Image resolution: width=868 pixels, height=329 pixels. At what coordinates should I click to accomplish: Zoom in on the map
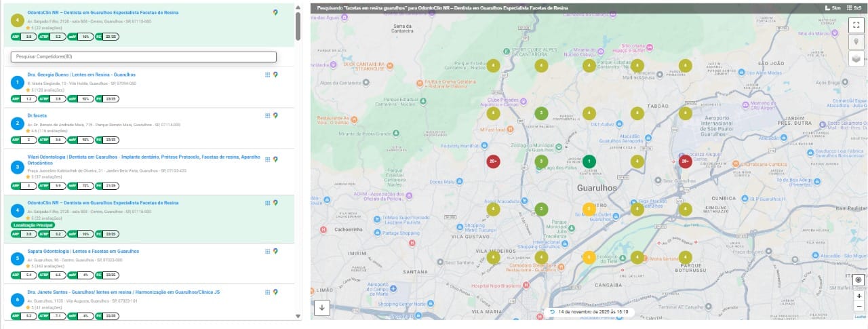click(859, 296)
